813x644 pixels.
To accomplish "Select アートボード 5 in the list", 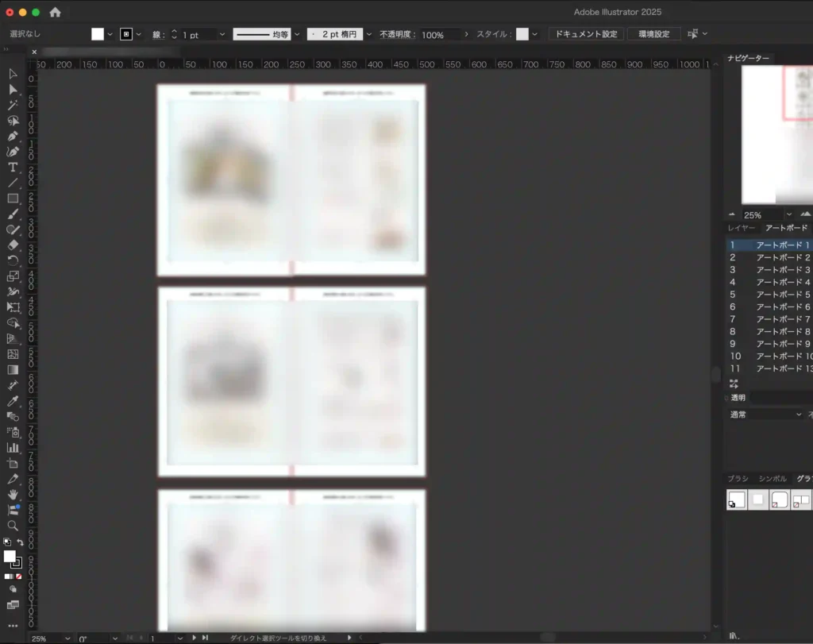I will (769, 295).
